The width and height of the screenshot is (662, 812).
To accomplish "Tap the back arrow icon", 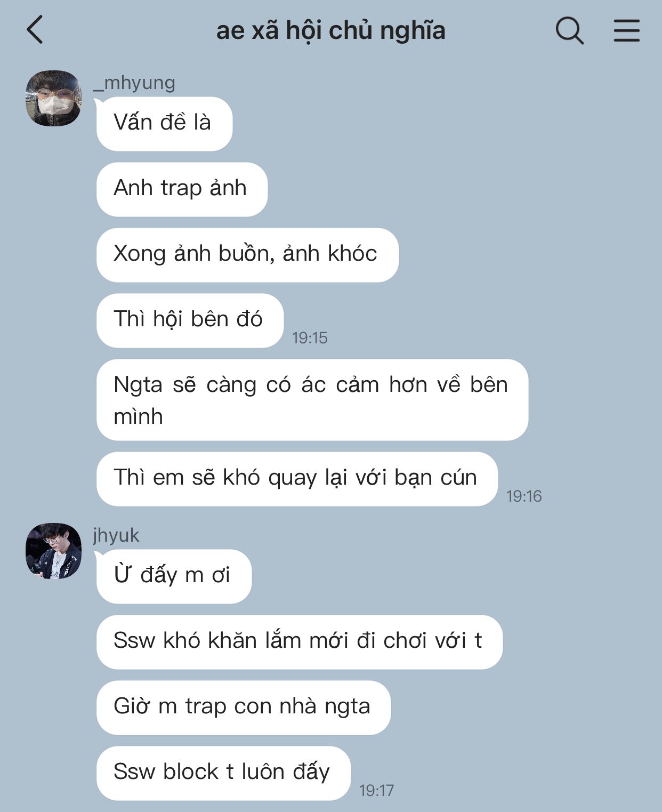I will 35,30.
